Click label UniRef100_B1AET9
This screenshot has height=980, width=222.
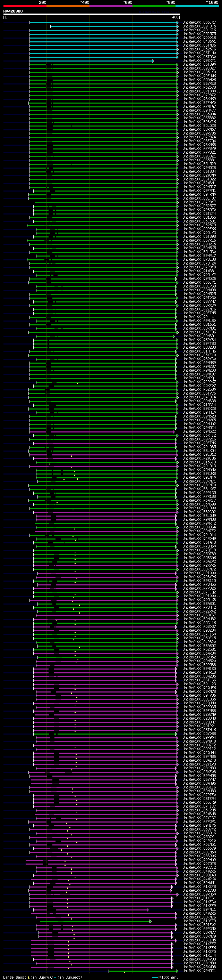point(199,921)
